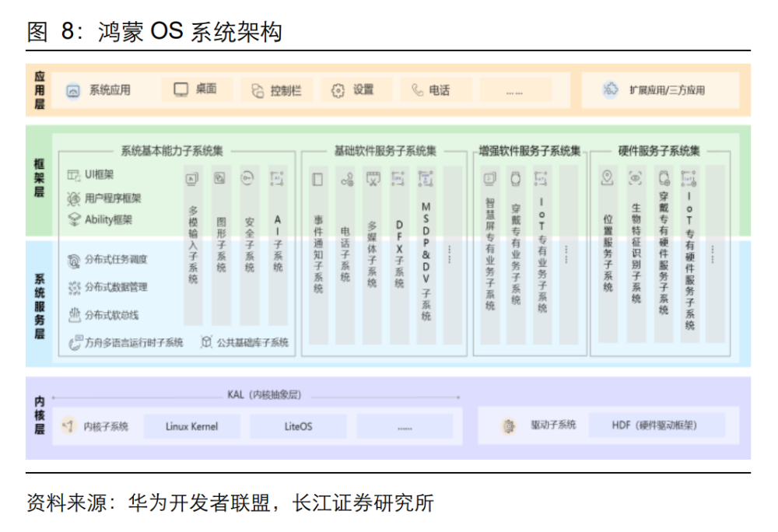
Task: Click the 系统基本能力子系统集 heading
Action: [x=172, y=150]
